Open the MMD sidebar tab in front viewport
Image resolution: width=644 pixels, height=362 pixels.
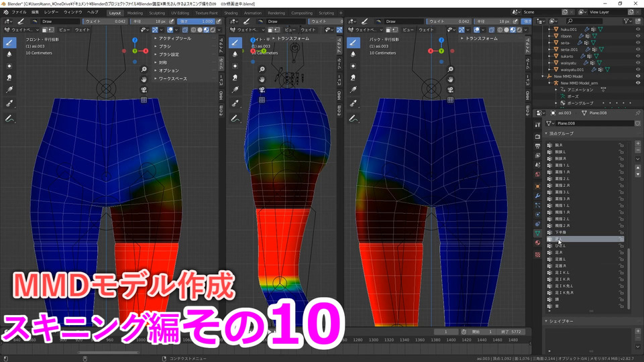click(221, 96)
